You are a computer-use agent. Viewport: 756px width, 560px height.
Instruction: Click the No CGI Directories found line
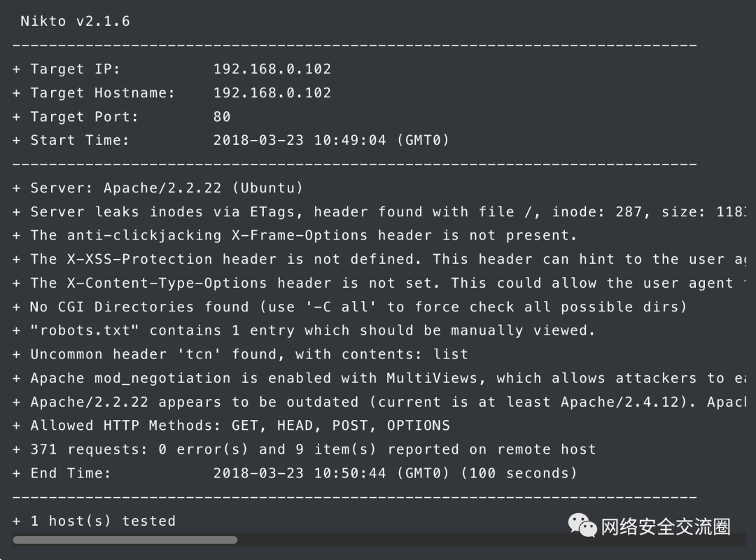pos(349,307)
